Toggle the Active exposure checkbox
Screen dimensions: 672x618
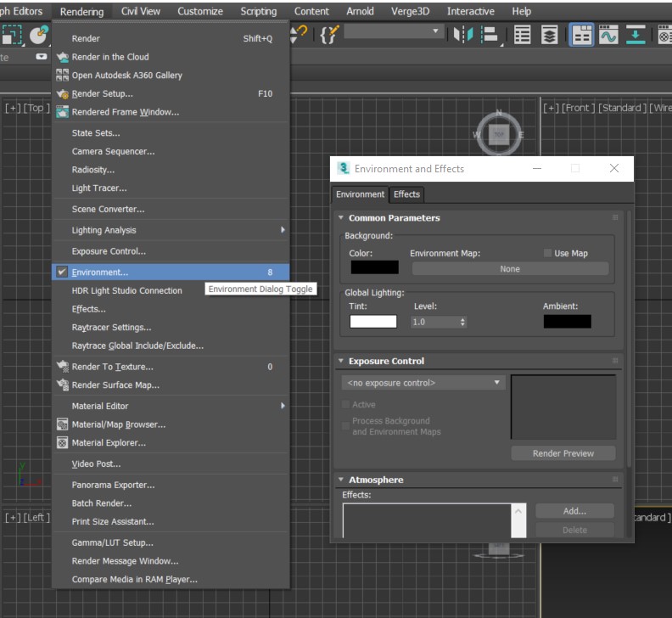pos(345,404)
